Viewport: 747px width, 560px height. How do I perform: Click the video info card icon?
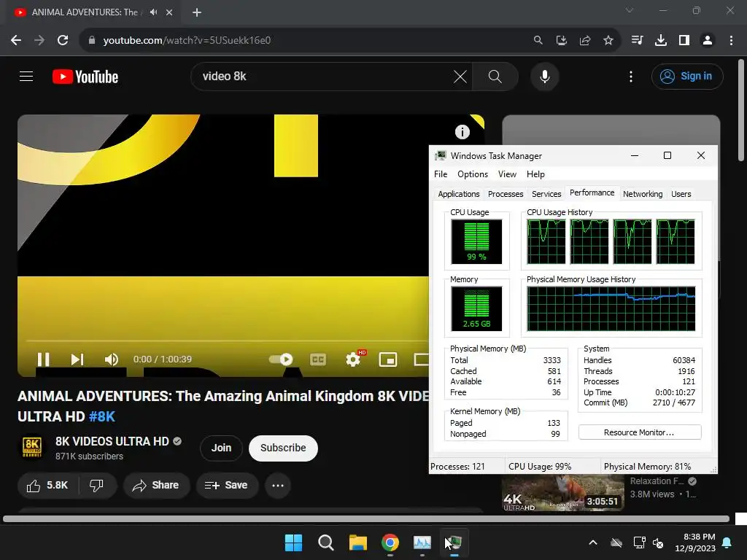click(x=462, y=132)
